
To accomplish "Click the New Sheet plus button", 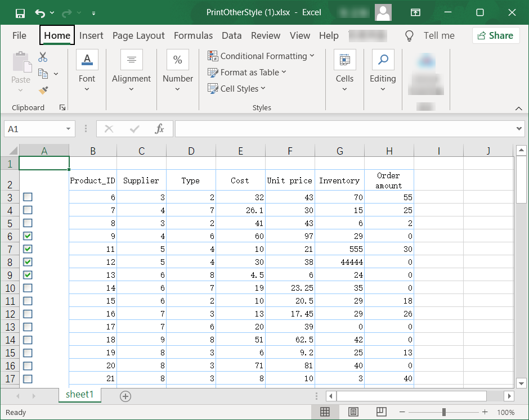I will [124, 396].
